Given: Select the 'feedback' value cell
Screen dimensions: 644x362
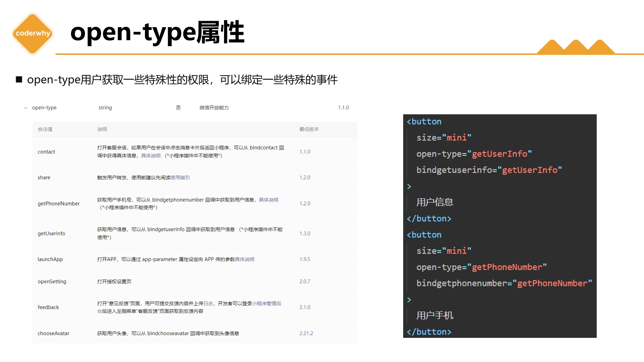Looking at the screenshot, I should [x=48, y=307].
